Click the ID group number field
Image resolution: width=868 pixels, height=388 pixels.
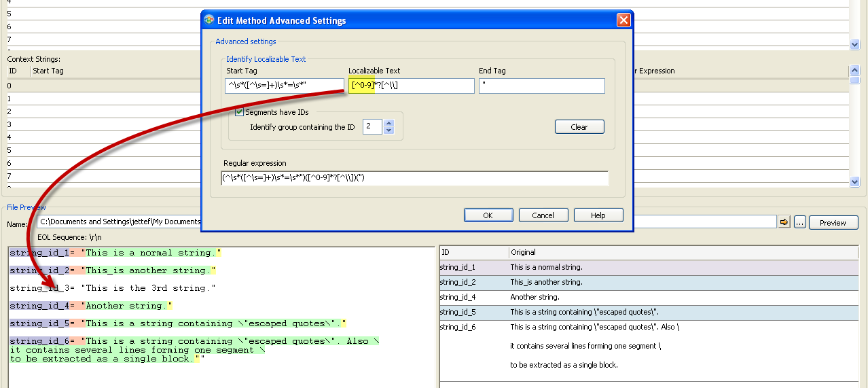pos(372,126)
